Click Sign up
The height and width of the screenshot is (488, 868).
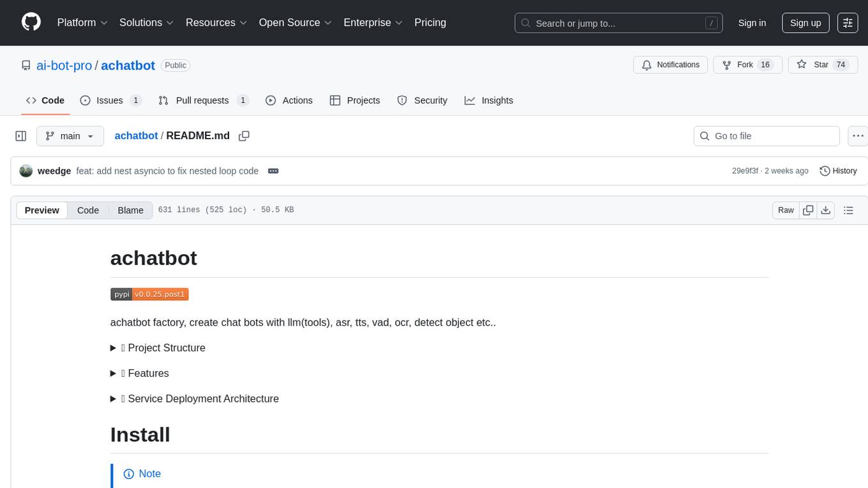coord(805,23)
